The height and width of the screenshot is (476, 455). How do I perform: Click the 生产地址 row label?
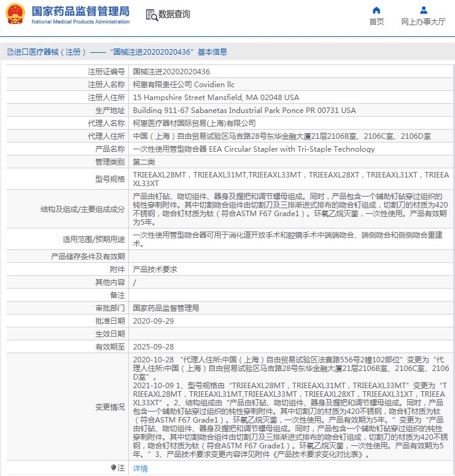pos(110,110)
